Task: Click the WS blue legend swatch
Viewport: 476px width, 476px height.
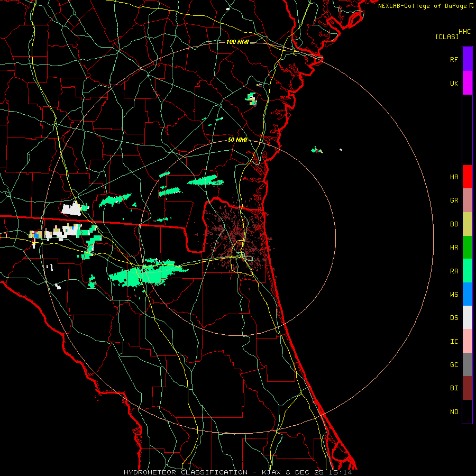Action: click(x=467, y=294)
